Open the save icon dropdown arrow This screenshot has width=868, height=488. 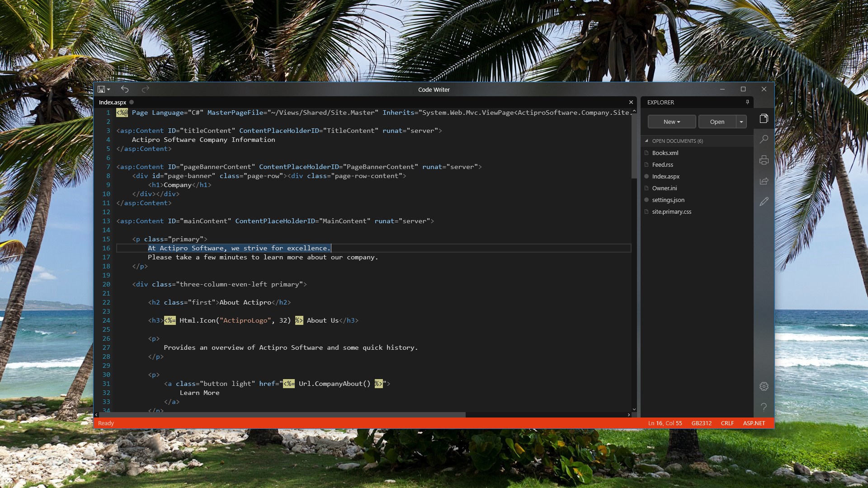click(x=108, y=89)
